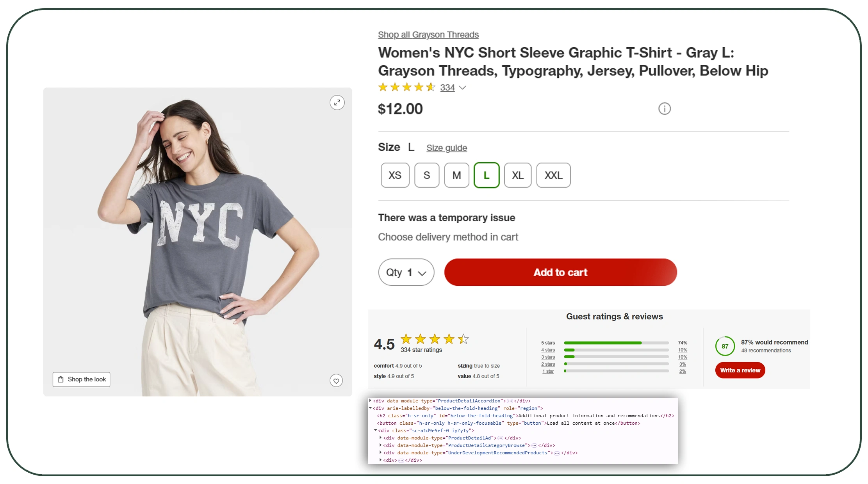The height and width of the screenshot is (484, 868).
Task: Filter reviews by 4 stars bar
Action: [x=548, y=350]
